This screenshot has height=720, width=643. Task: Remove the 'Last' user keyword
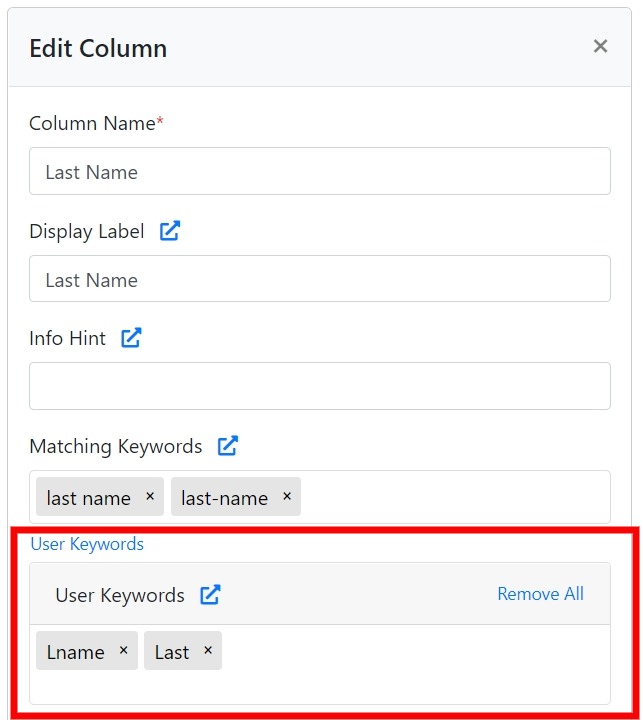(x=208, y=650)
